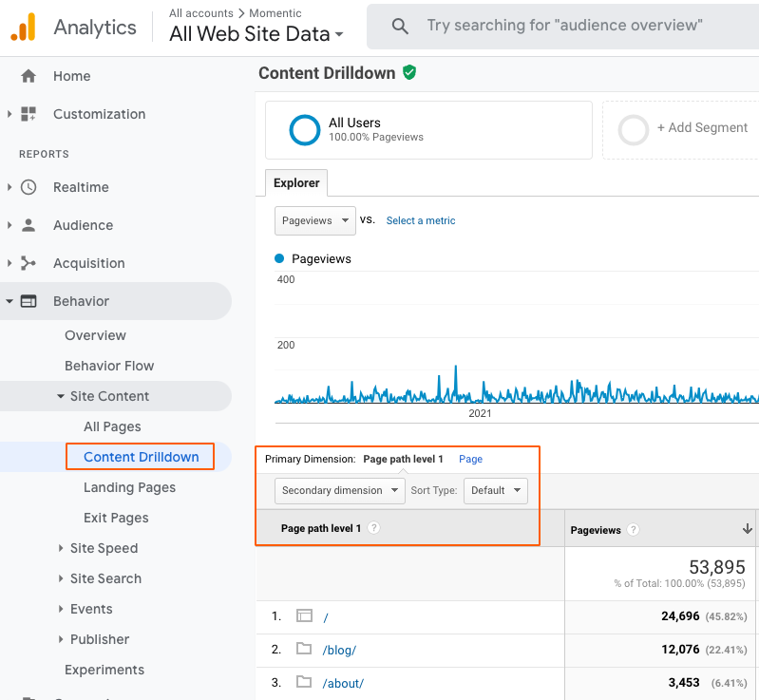This screenshot has height=700, width=759.
Task: Click the Customization dashboard icon
Action: [x=28, y=114]
